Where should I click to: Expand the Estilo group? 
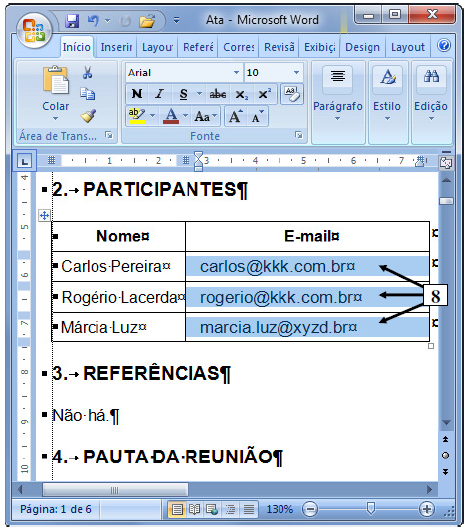click(387, 103)
